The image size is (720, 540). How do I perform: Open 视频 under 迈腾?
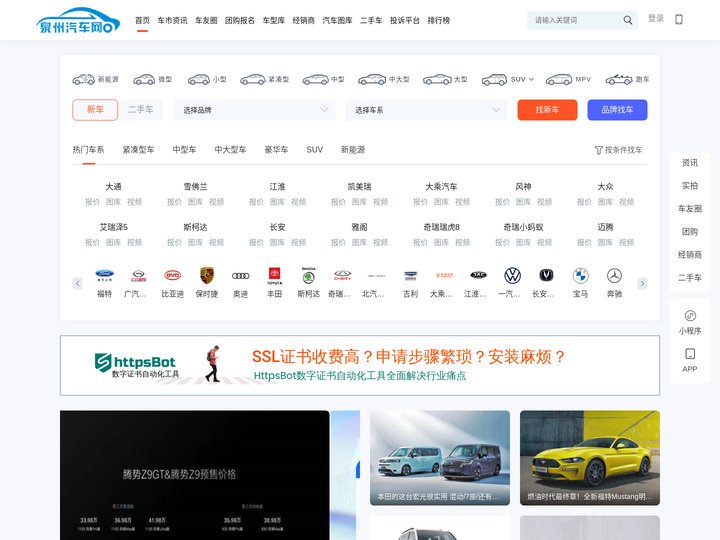(x=626, y=242)
